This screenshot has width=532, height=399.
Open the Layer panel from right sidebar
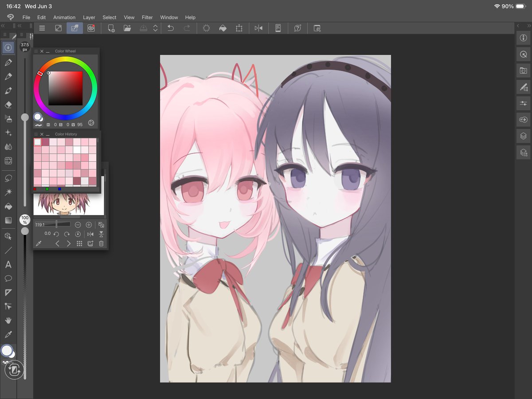coord(523,136)
